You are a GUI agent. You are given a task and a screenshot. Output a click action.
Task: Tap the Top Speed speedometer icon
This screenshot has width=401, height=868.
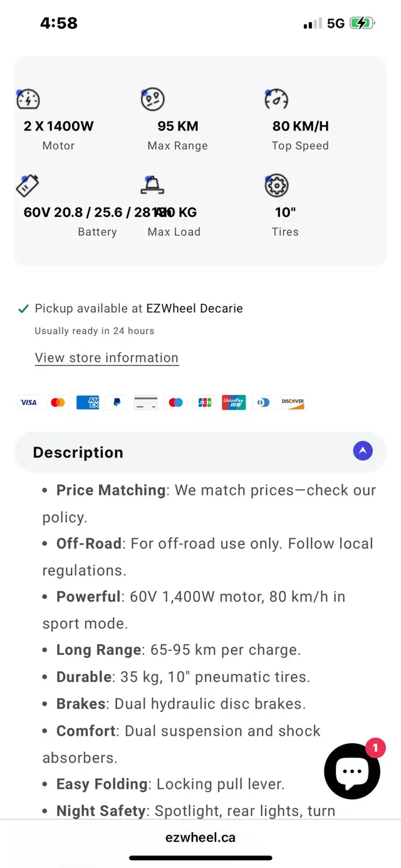(x=276, y=100)
